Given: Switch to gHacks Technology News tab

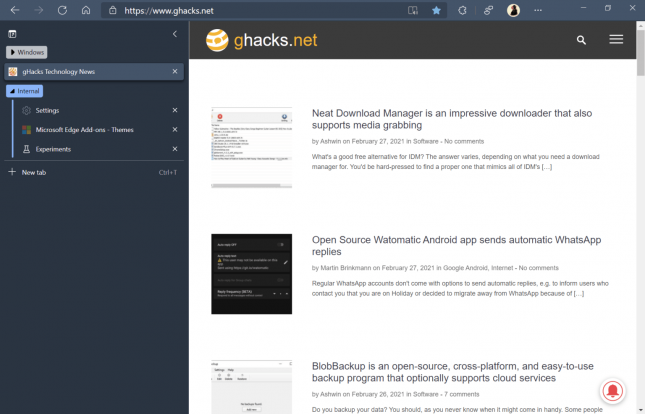Looking at the screenshot, I should [x=94, y=72].
